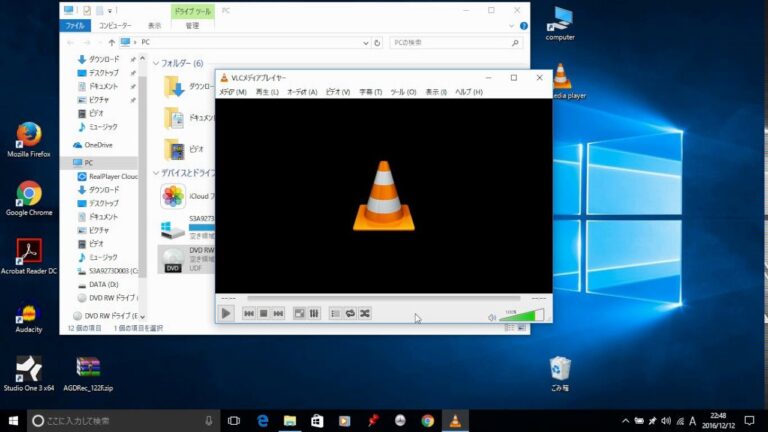Screen dimensions: 768x432
Task: Select AGDRec_122f.zip on desktop
Action: click(x=88, y=374)
